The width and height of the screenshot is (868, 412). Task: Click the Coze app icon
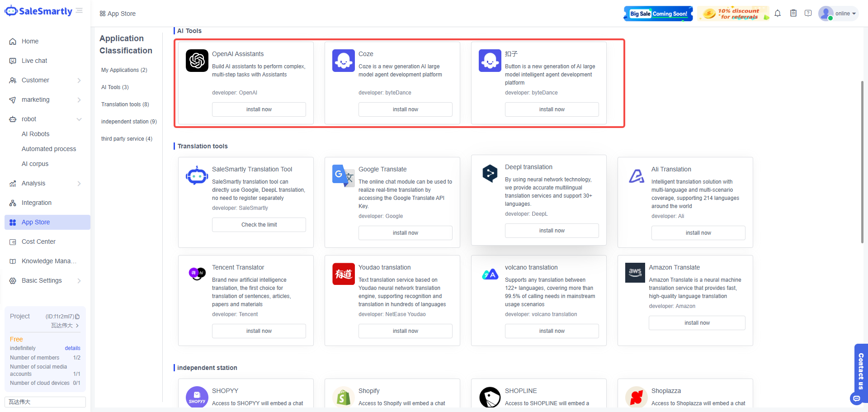coord(344,61)
